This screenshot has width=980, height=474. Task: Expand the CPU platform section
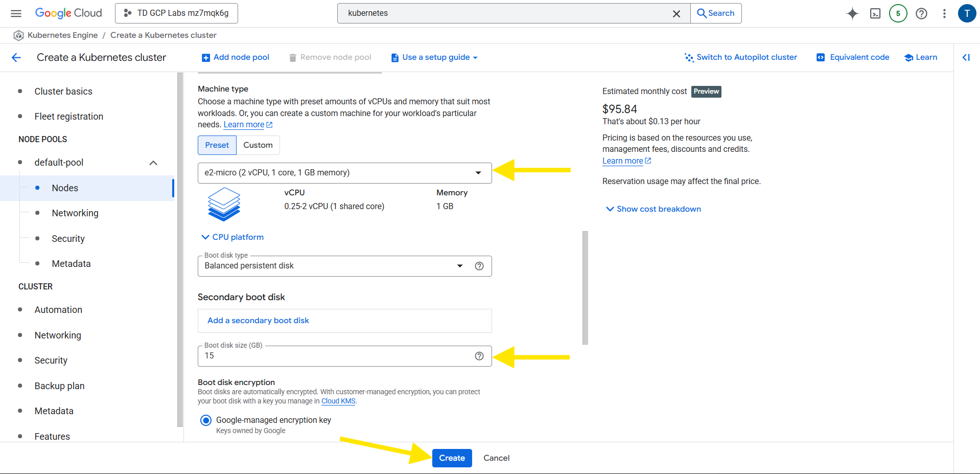click(232, 237)
